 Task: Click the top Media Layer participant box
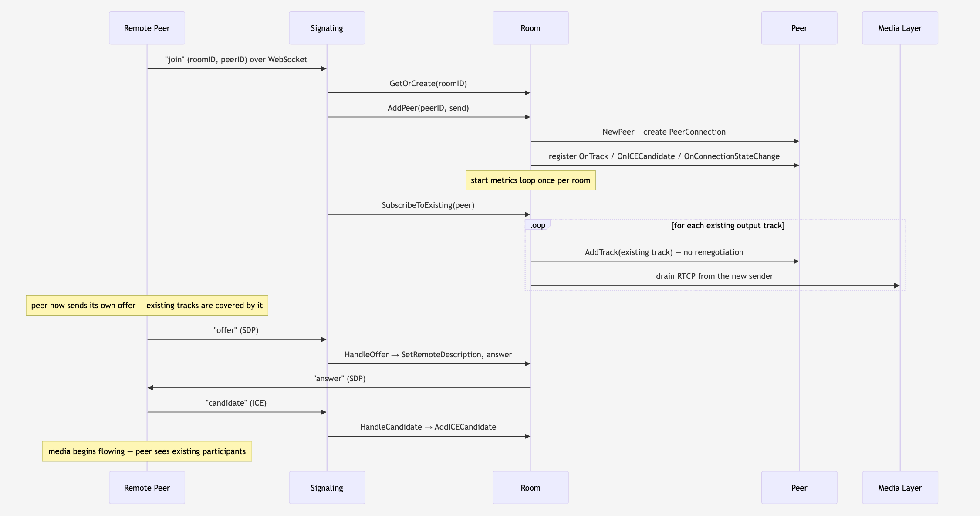click(900, 28)
